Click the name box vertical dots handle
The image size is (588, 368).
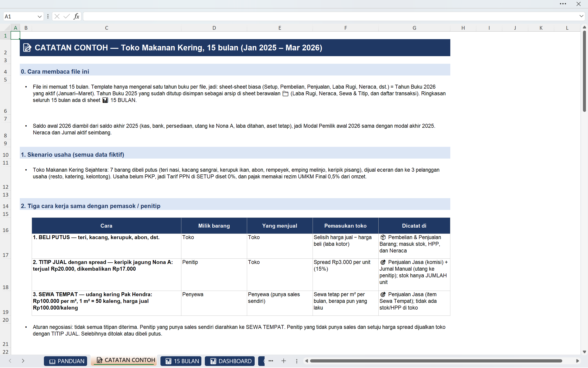(x=48, y=16)
